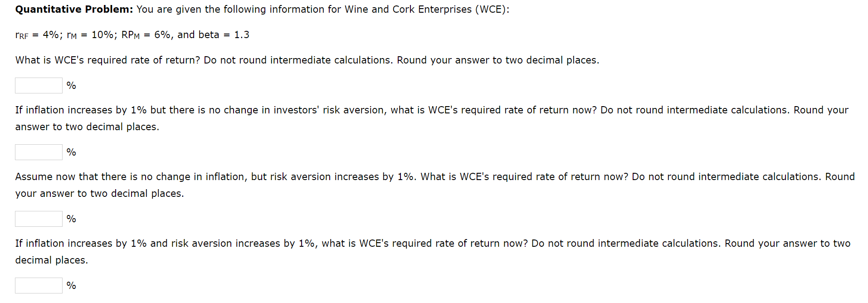Click the first answer input box
The image size is (868, 303).
[38, 85]
